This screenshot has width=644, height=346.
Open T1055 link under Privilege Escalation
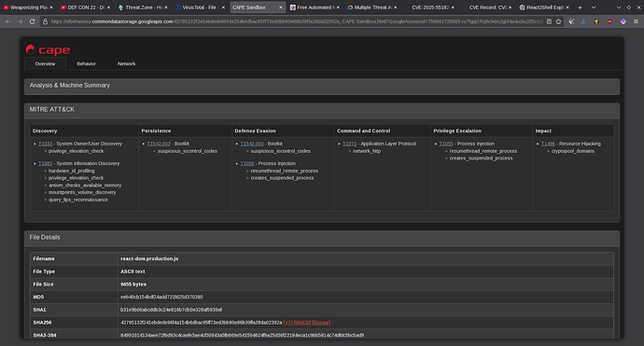[x=446, y=144]
